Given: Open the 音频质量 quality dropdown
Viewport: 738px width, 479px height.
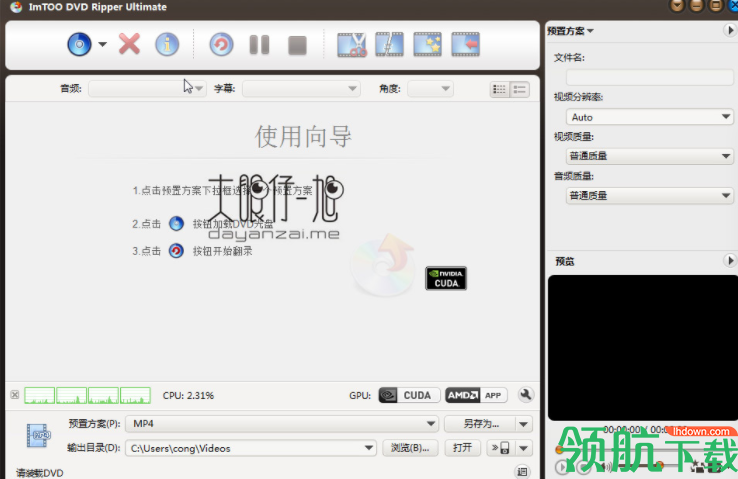Looking at the screenshot, I should [650, 195].
